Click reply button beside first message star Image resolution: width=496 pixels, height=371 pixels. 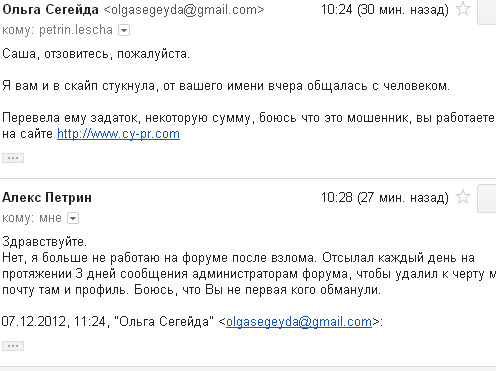tap(487, 12)
